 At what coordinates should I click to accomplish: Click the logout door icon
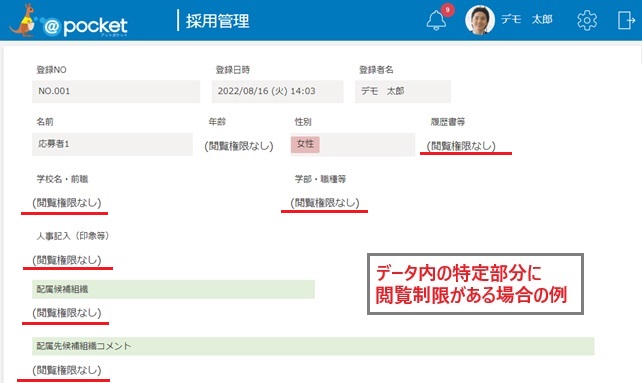tap(626, 20)
